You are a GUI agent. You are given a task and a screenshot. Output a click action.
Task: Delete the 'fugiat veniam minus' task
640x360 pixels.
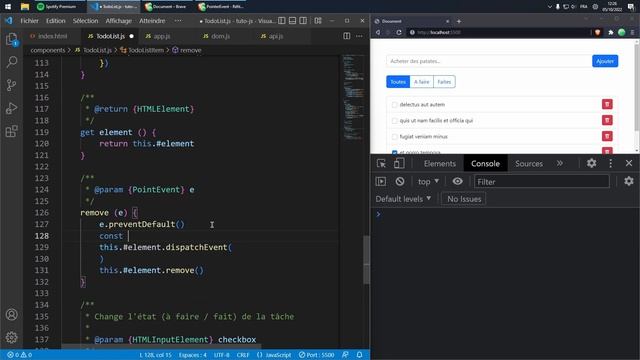point(607,136)
